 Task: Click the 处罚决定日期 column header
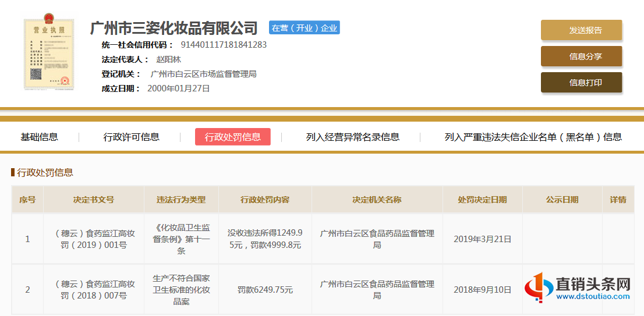(x=483, y=200)
